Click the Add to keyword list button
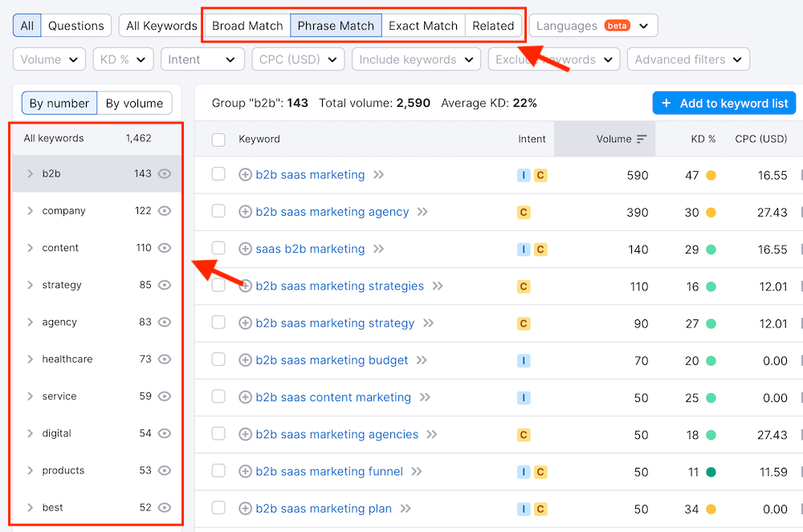This screenshot has width=803, height=532. click(724, 104)
